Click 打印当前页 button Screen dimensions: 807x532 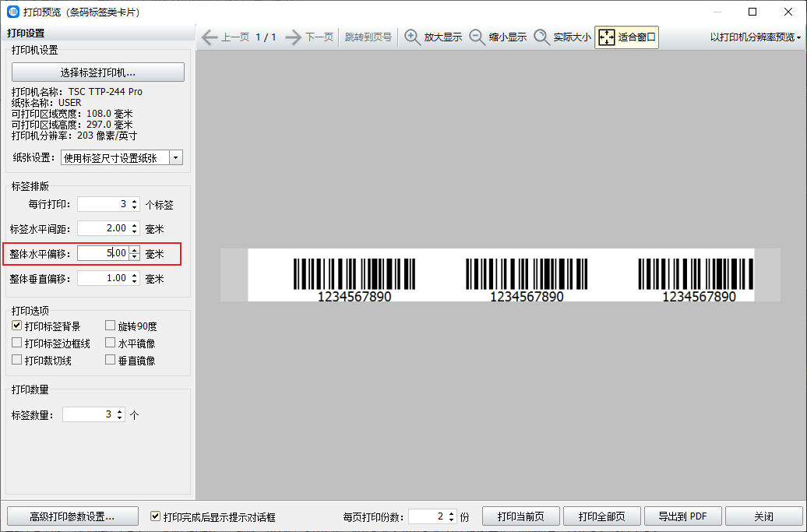tap(521, 516)
